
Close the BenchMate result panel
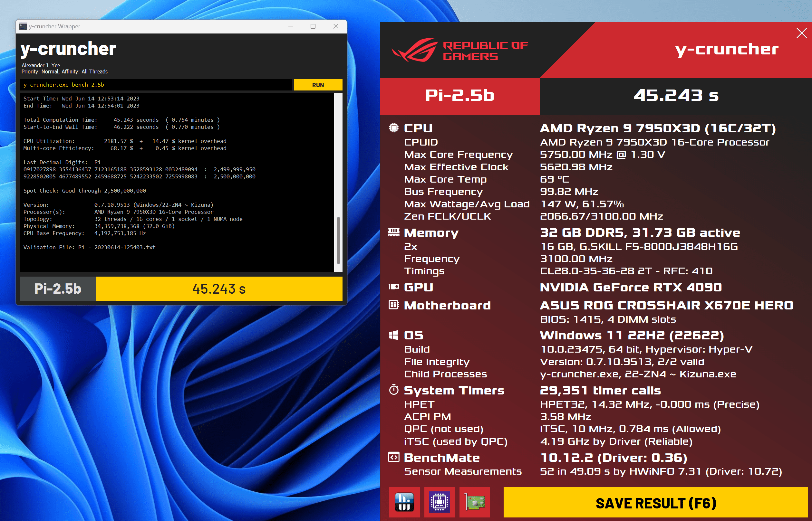tap(801, 33)
